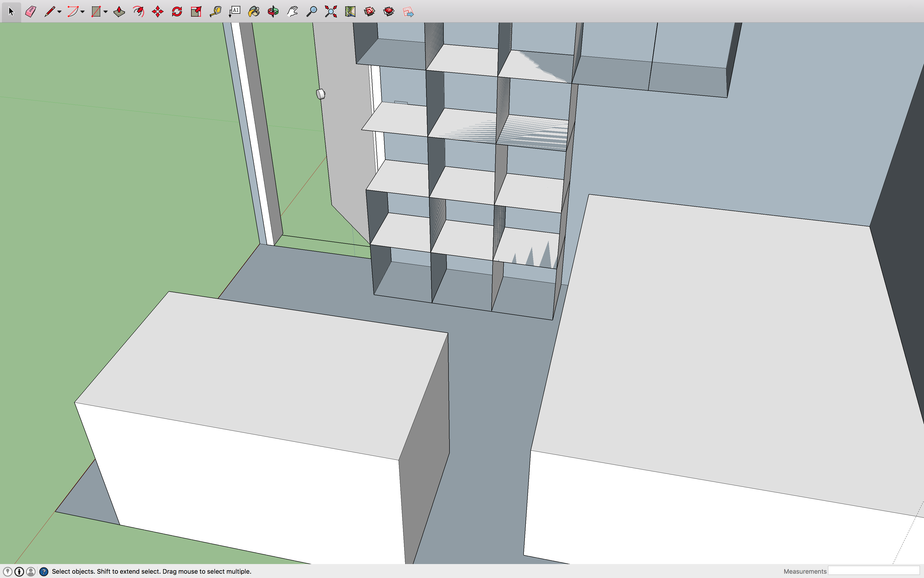The image size is (924, 578).
Task: Click the user sign-in status icon
Action: click(31, 571)
